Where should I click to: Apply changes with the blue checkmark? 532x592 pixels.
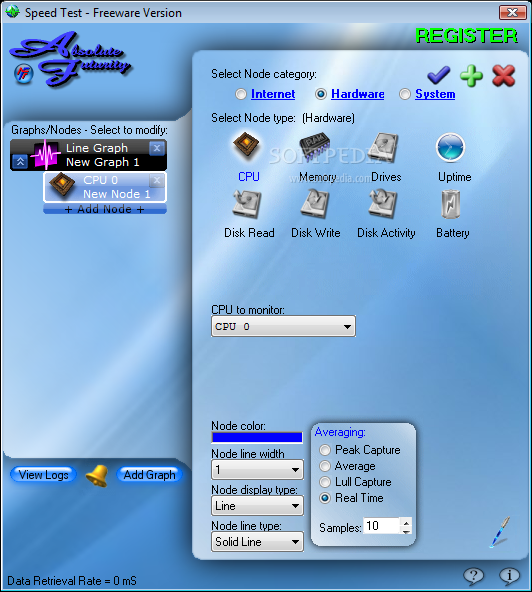click(x=439, y=75)
